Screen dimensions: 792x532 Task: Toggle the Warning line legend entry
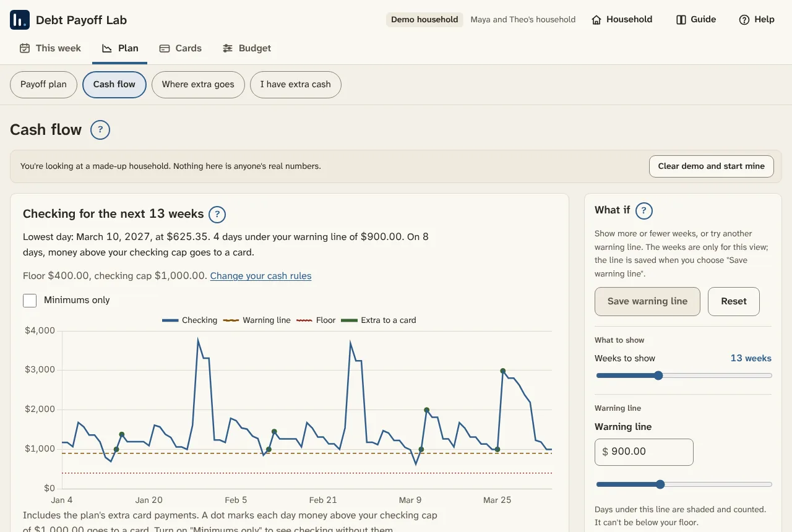point(257,320)
